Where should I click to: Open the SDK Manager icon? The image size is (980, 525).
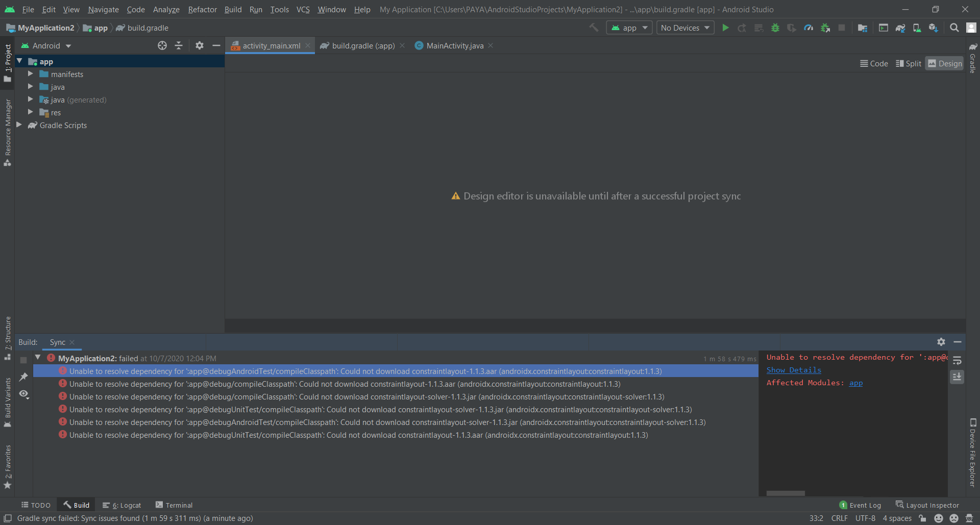point(934,28)
